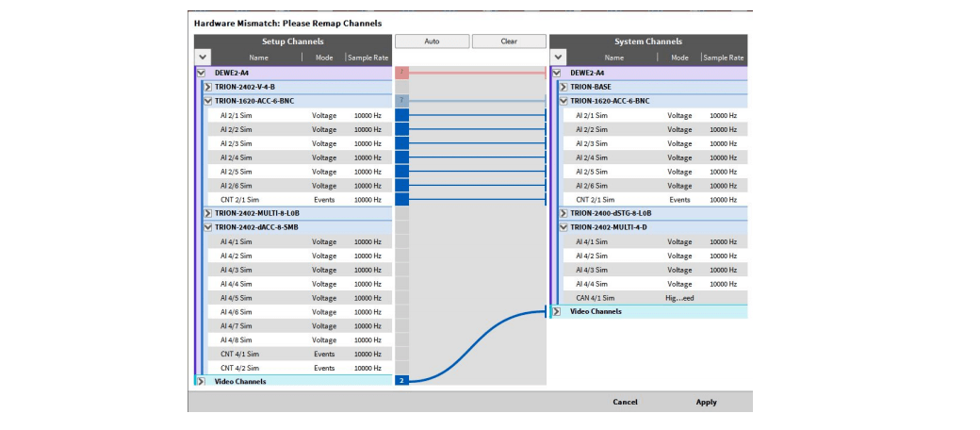Screen dimensions: 980x430
Task: Expand TRION-2400-dSTG-8-L0B module
Action: 563,213
